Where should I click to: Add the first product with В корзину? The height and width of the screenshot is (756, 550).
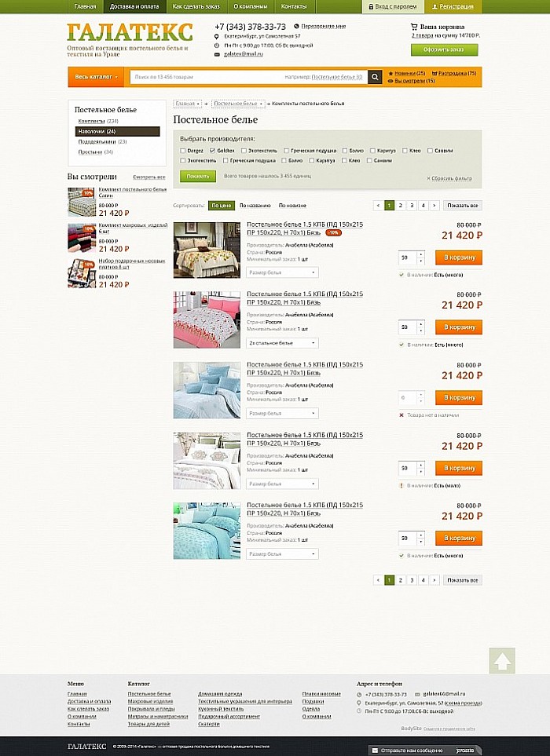[x=459, y=257]
